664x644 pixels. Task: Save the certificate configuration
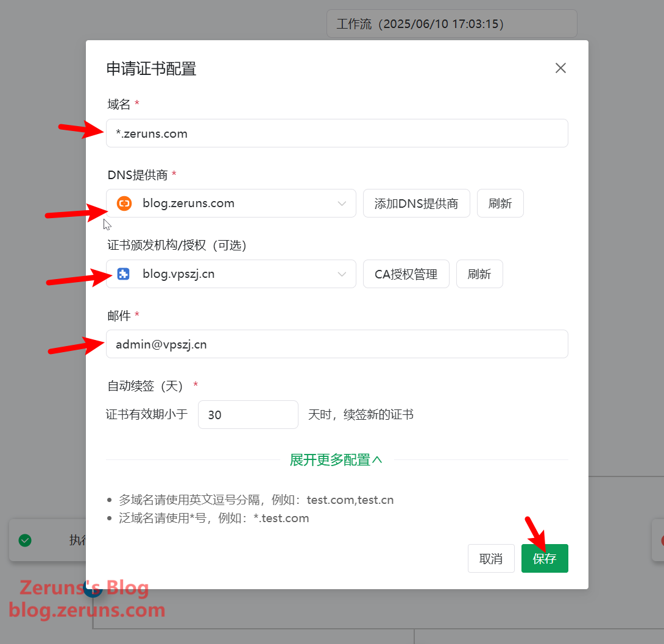point(544,559)
